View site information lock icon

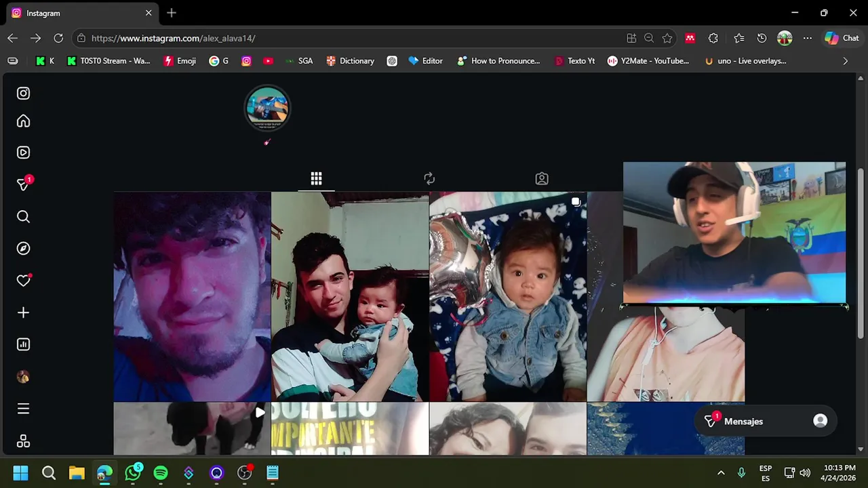tap(81, 38)
